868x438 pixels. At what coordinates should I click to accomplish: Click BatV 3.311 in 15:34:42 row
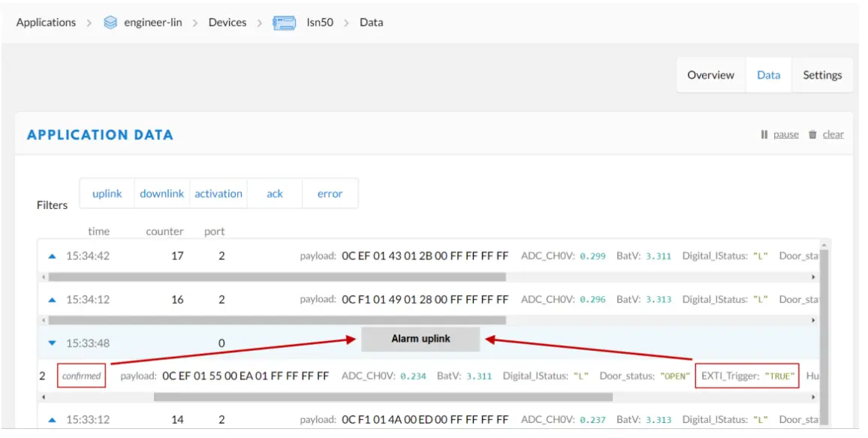coord(659,256)
